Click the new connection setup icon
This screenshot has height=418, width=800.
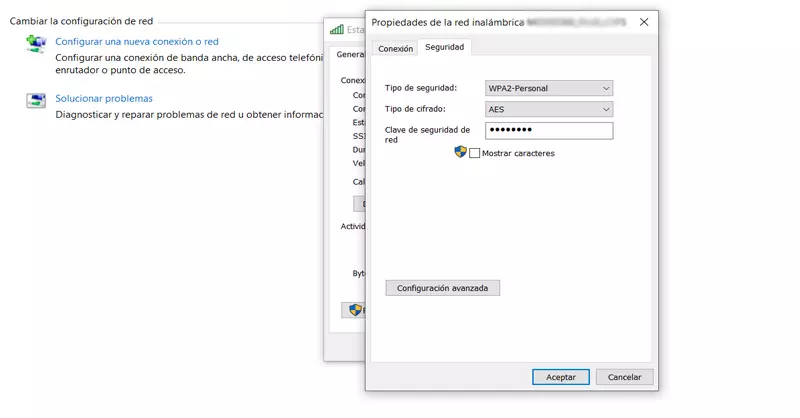36,44
